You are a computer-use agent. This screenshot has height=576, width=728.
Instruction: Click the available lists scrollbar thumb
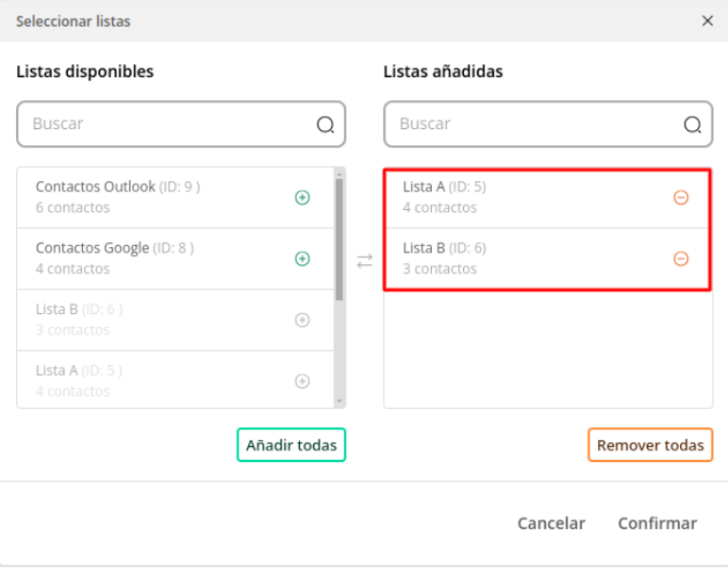pos(339,239)
